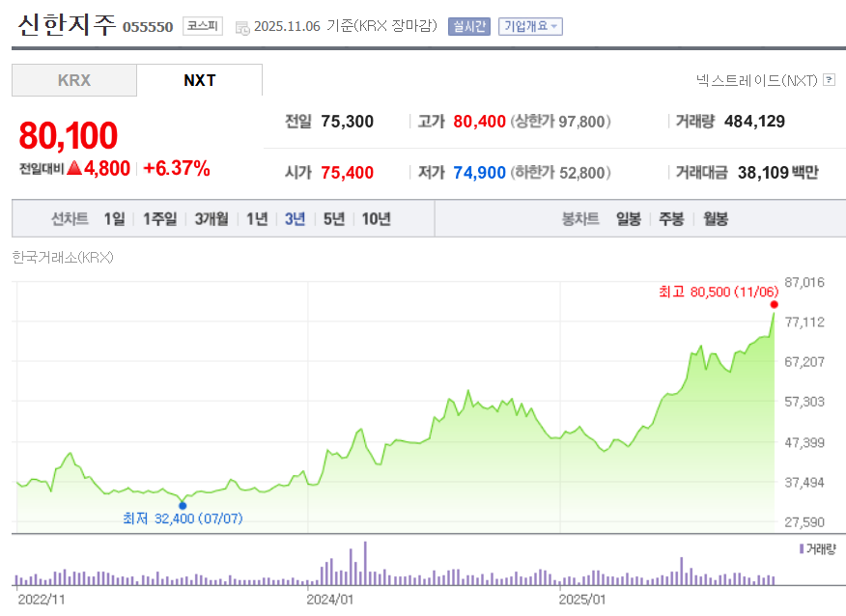
Task: Open the 기업개요 dropdown
Action: tap(530, 26)
